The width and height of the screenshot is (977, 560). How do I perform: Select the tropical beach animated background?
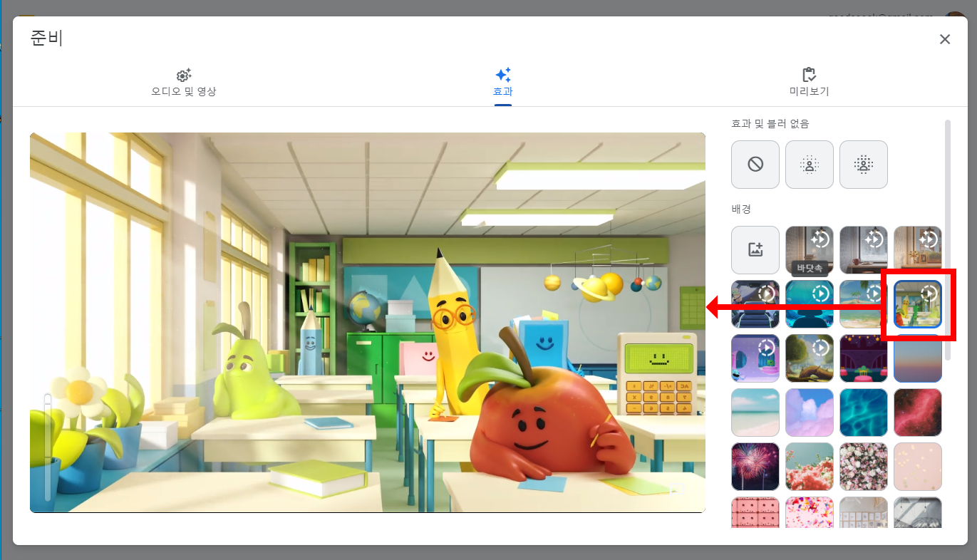[x=863, y=304]
